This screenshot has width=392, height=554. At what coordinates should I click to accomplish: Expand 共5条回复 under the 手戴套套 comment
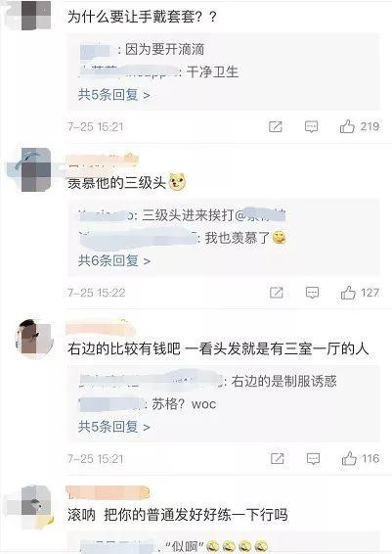point(114,95)
